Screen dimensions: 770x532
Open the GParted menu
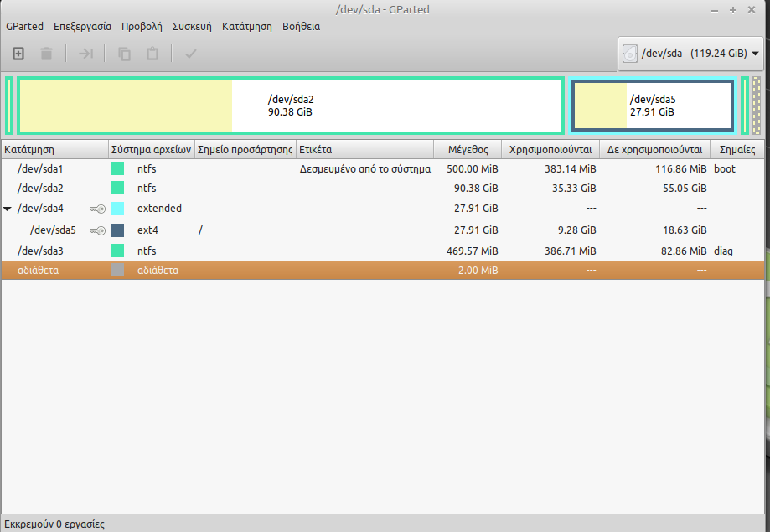24,27
